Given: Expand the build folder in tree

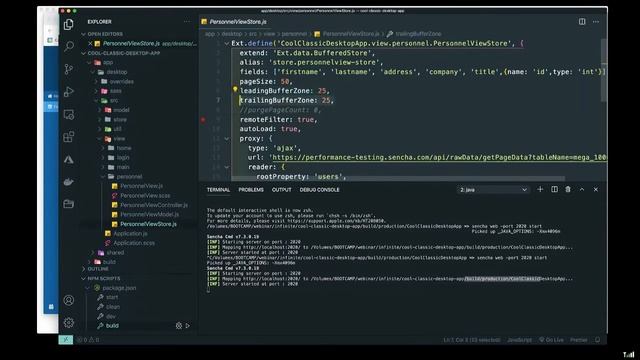Looking at the screenshot, I should (x=89, y=262).
